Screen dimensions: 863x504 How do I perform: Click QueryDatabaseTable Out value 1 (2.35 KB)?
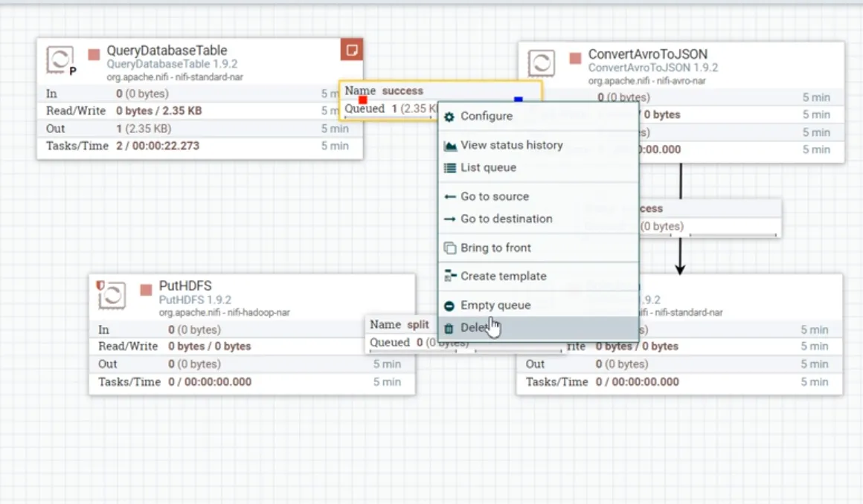click(144, 128)
